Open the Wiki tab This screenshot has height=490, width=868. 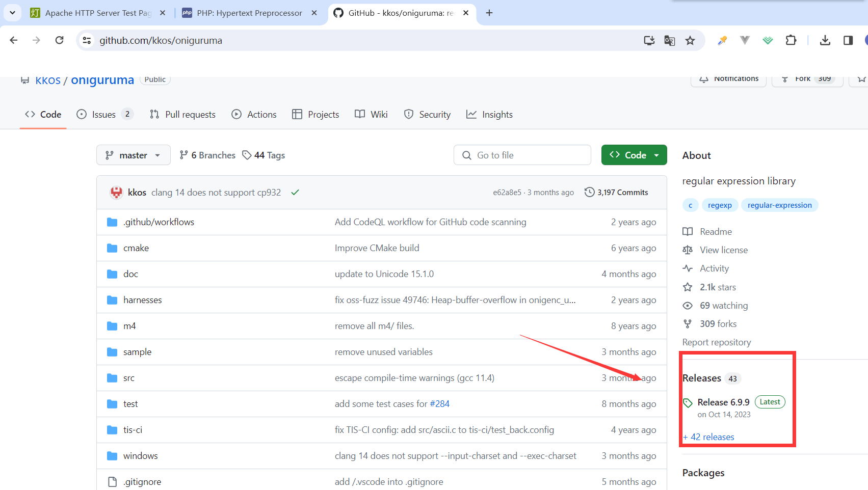pyautogui.click(x=371, y=115)
